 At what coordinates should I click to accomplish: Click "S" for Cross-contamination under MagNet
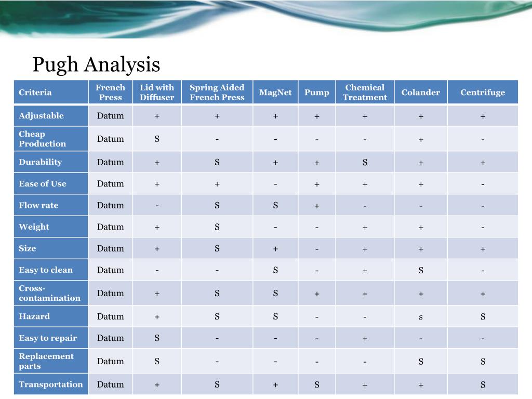coord(275,293)
